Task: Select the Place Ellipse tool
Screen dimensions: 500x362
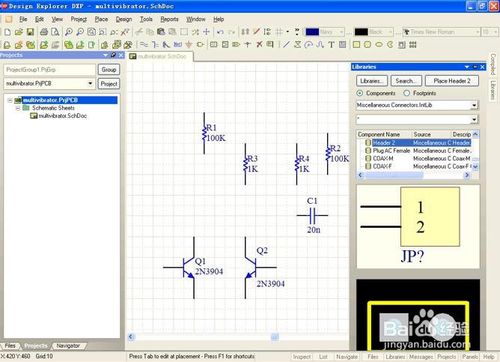Action: click(379, 45)
